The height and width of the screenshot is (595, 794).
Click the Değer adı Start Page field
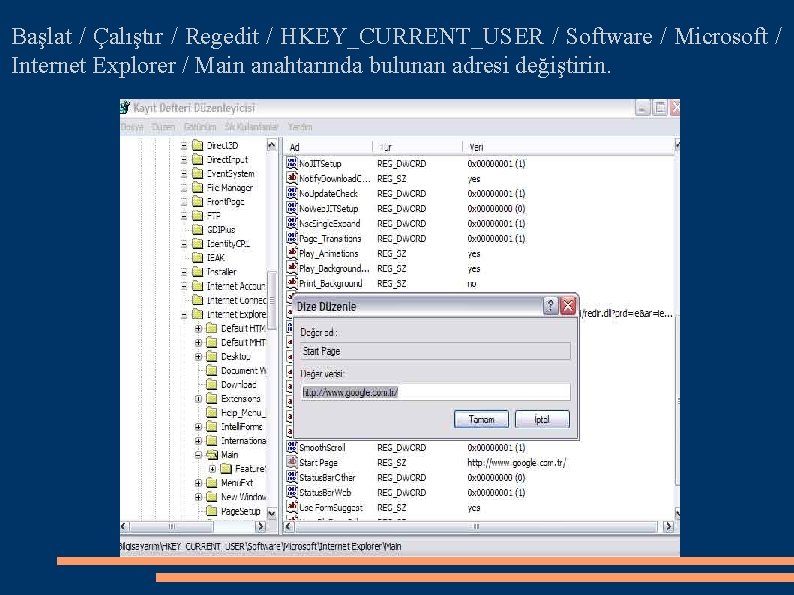coord(435,351)
